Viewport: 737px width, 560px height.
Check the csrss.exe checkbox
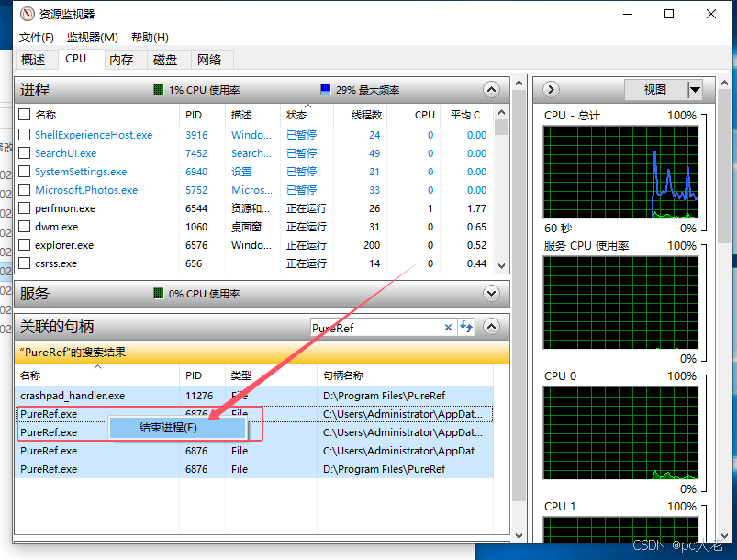tap(25, 263)
